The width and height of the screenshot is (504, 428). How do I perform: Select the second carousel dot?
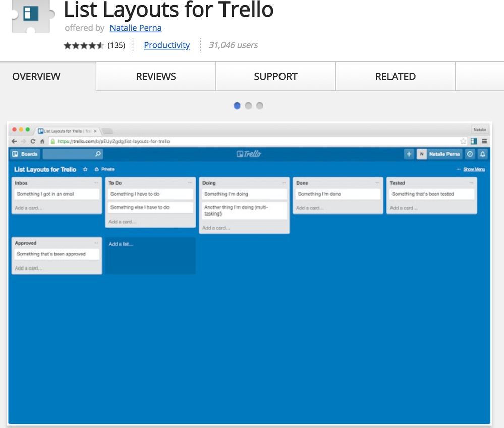[248, 105]
